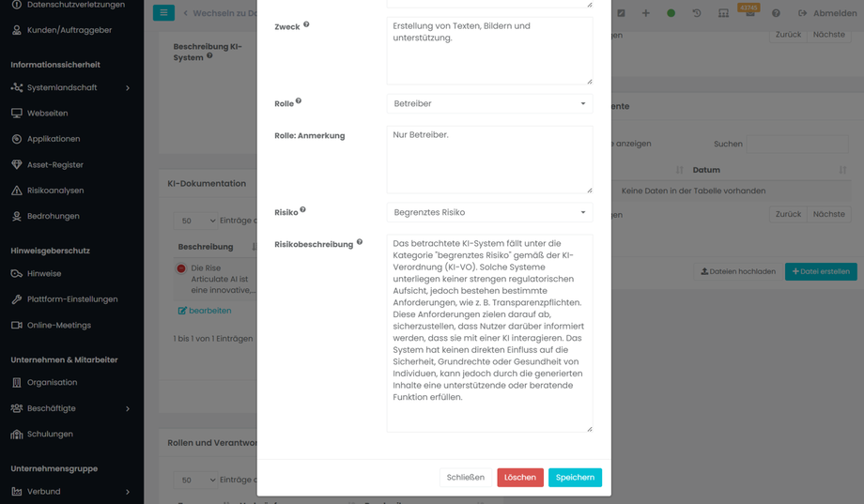The width and height of the screenshot is (864, 504).
Task: Open the Risiko dropdown showing Begrenztes Risiko
Action: point(489,213)
